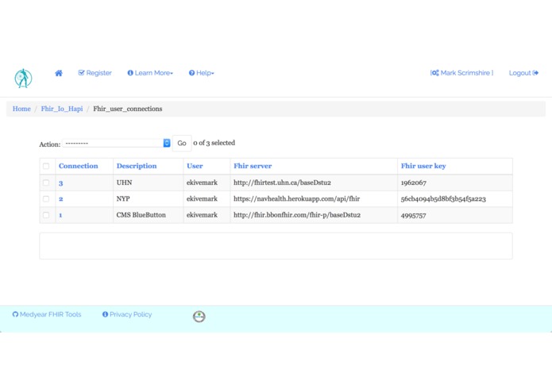552x392 pixels.
Task: Check the NYP connection row checkbox
Action: pyautogui.click(x=46, y=199)
